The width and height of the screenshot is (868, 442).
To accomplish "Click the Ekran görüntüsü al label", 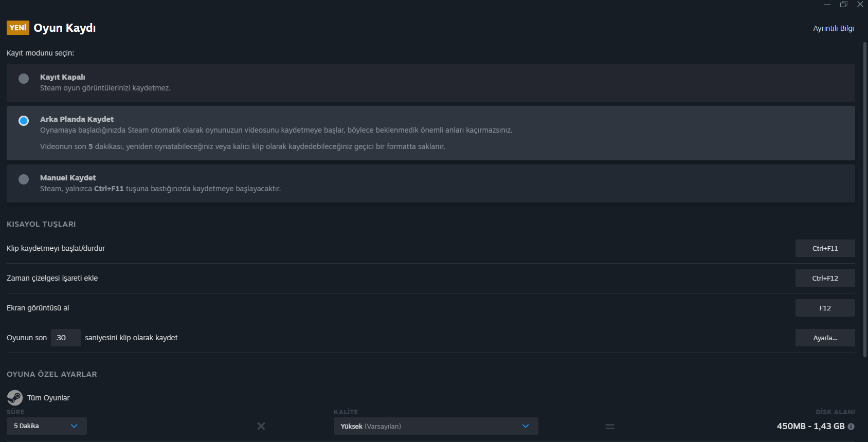I will coord(38,308).
